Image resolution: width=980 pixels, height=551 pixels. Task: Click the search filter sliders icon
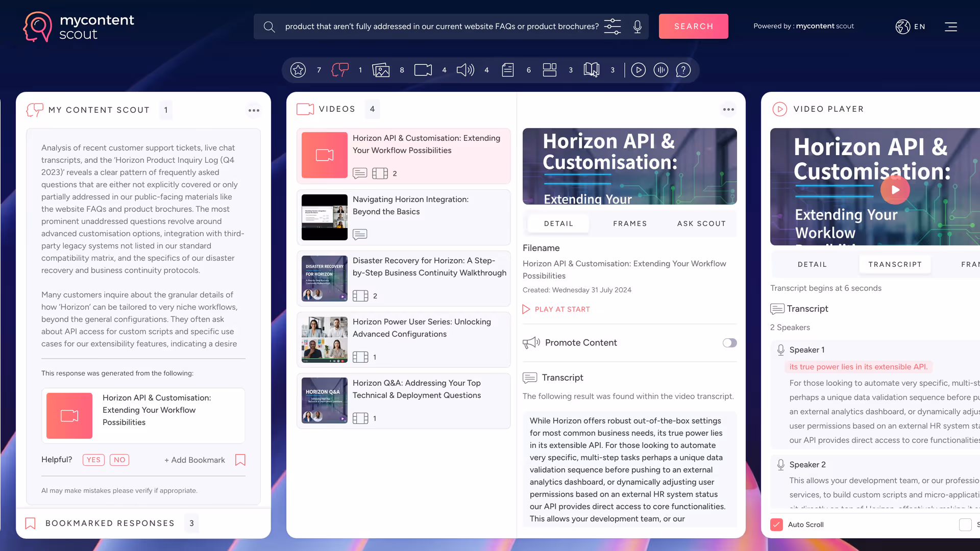612,27
